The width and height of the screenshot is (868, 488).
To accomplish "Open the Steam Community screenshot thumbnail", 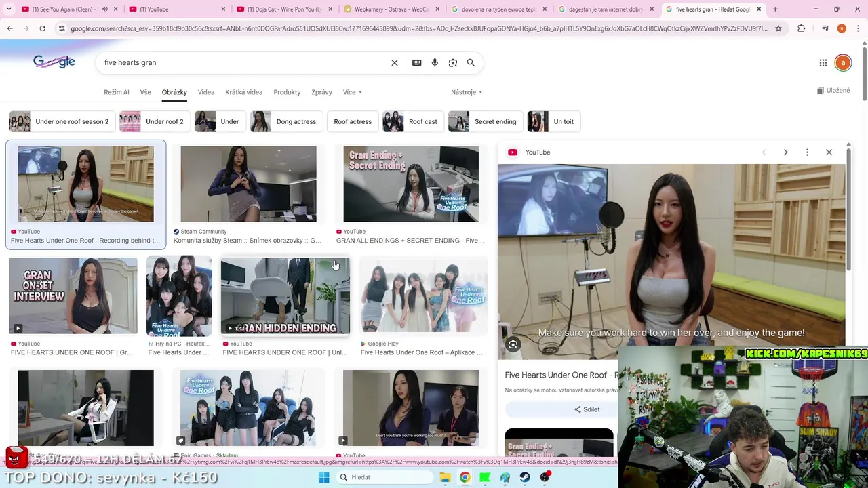I will [248, 184].
